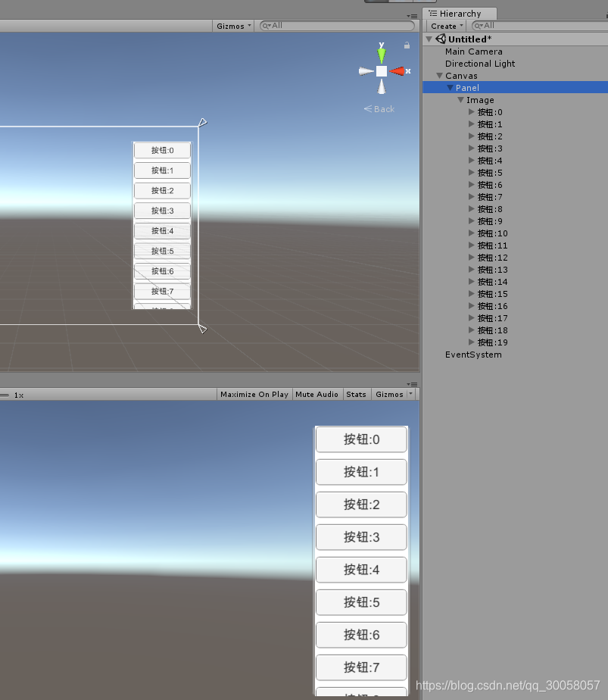Toggle the scene gizmo lock icon
This screenshot has height=700, width=608.
[407, 45]
